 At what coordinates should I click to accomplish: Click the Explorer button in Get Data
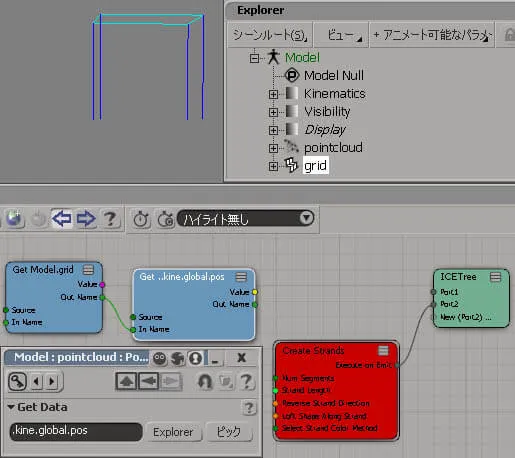[173, 432]
